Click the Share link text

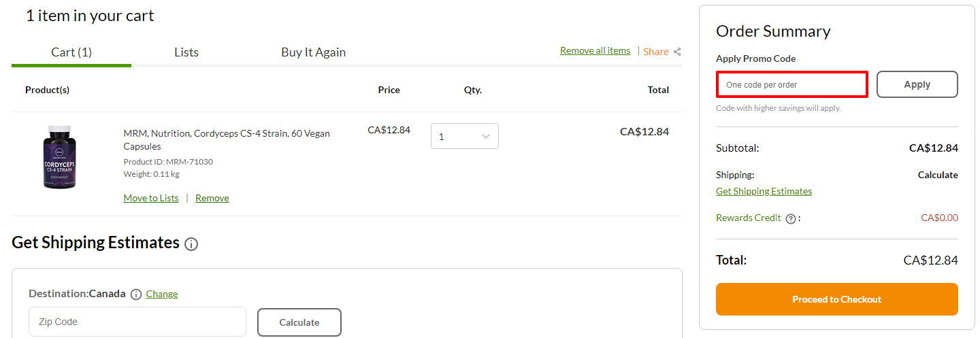655,52
